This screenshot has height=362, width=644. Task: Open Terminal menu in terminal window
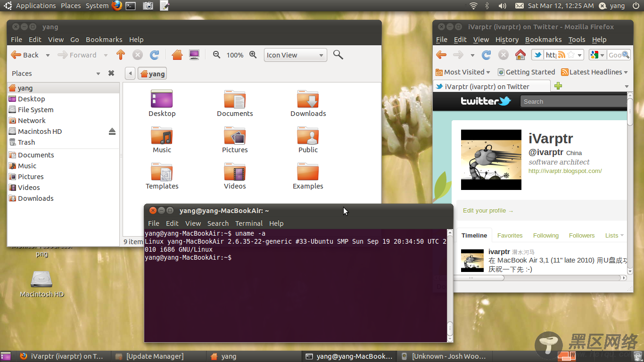point(249,223)
